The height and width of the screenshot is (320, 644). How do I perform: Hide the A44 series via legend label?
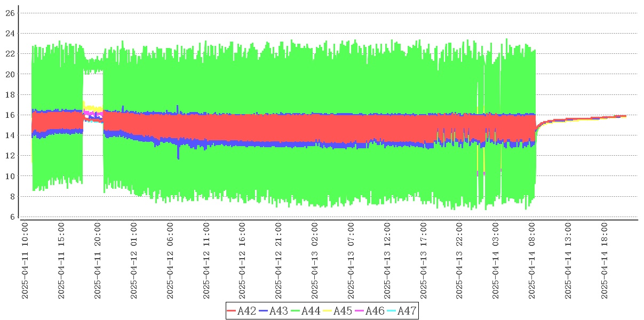click(311, 311)
